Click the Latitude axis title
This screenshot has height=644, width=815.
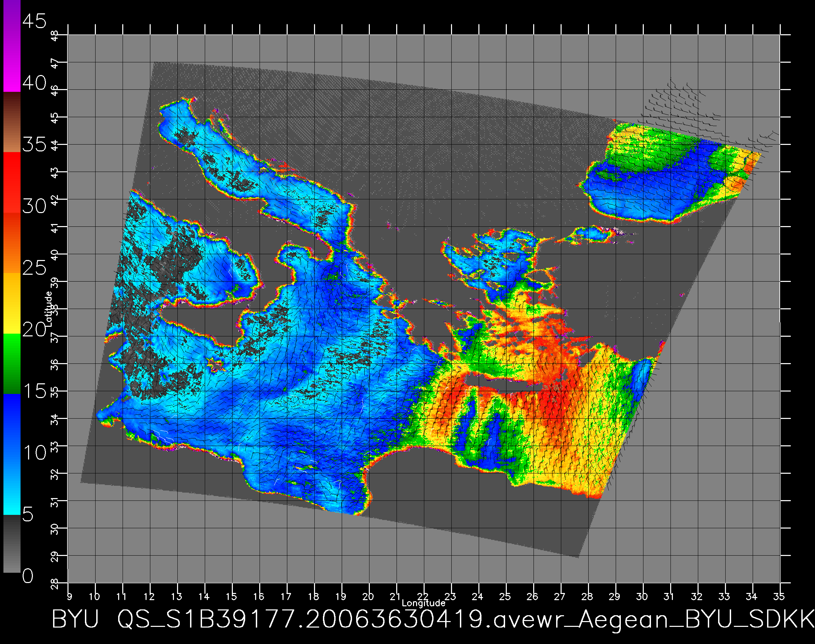(49, 309)
